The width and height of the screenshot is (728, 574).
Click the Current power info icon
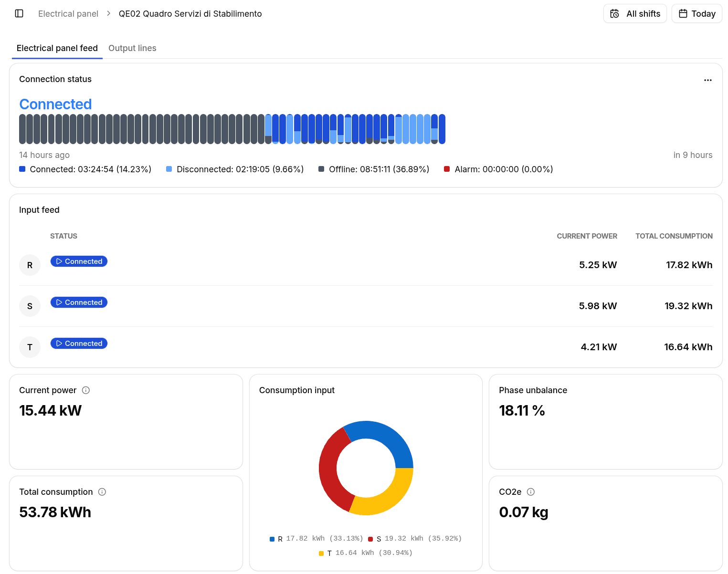[86, 390]
